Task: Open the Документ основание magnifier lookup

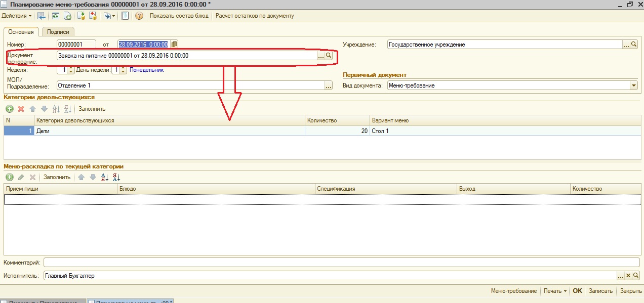Action: (329, 56)
